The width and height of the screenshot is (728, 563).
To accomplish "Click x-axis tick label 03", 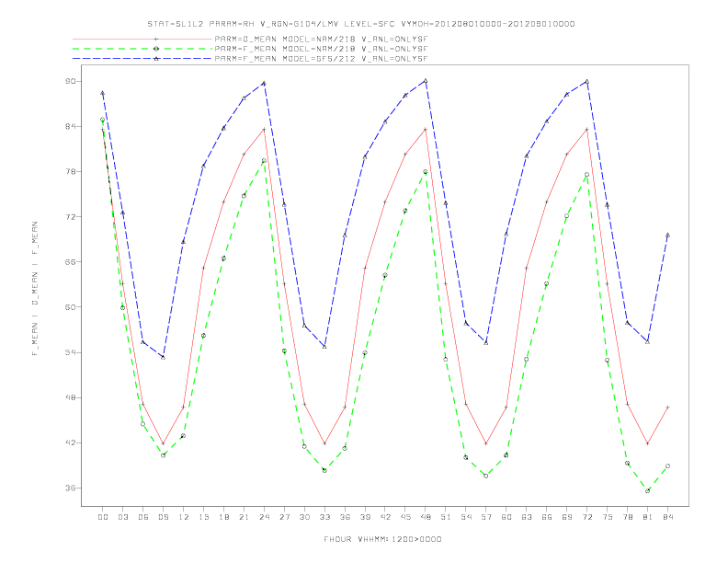I will coord(123,517).
